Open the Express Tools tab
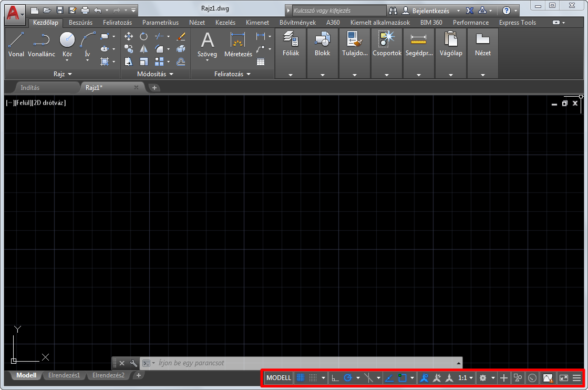Viewport: 588px width, 390px height. pos(518,23)
